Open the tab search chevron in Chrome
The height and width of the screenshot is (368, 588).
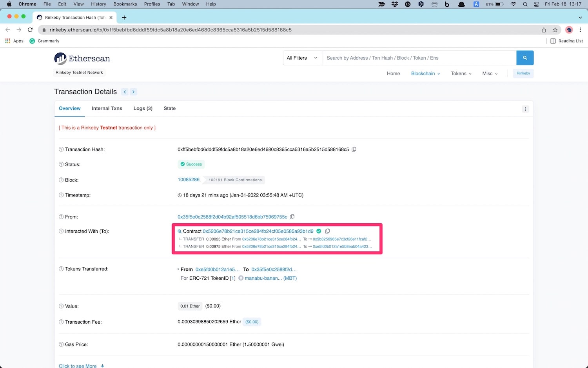click(x=580, y=17)
